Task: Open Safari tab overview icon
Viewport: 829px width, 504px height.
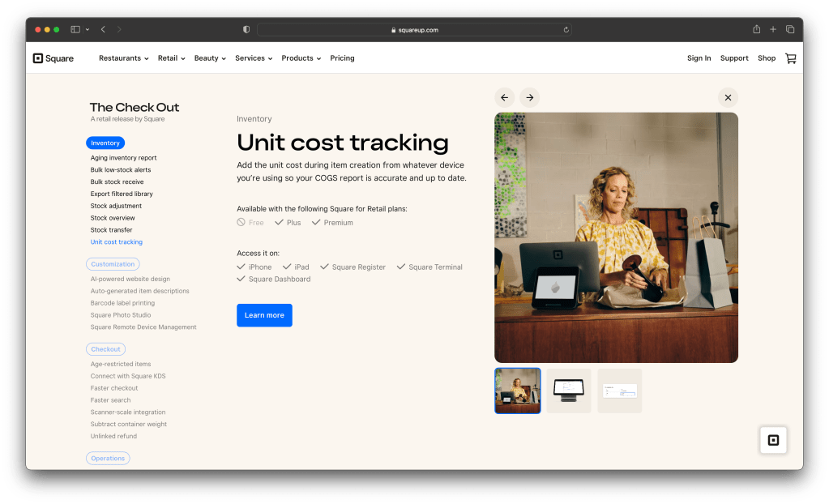Action: (x=790, y=29)
